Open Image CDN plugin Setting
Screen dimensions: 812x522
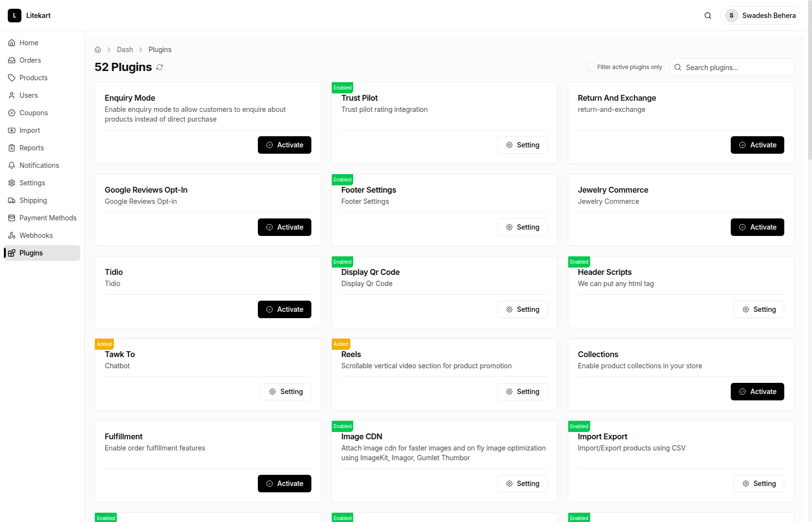(523, 484)
